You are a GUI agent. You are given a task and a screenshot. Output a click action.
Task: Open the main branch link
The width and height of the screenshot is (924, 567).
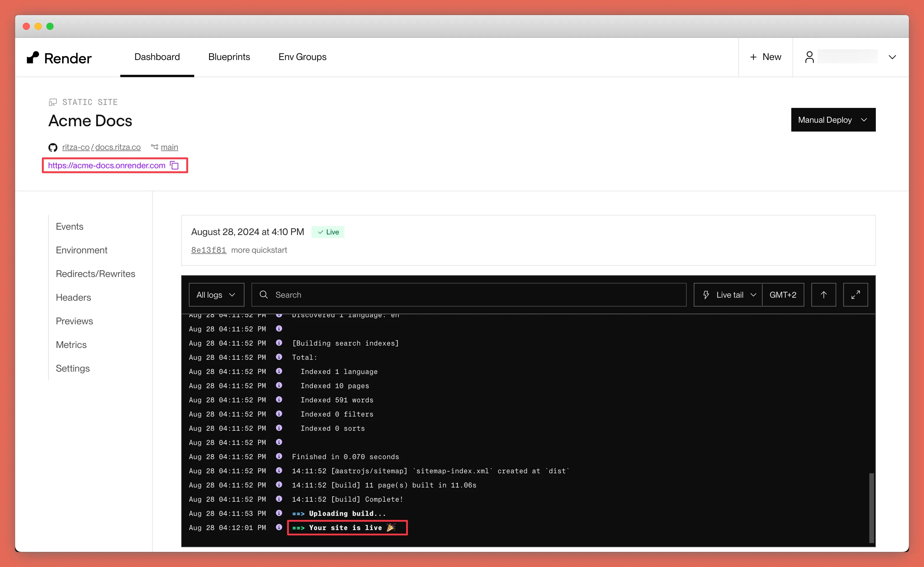point(169,147)
